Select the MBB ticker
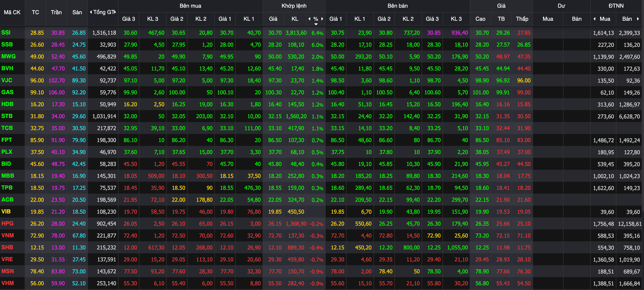 pos(8,176)
